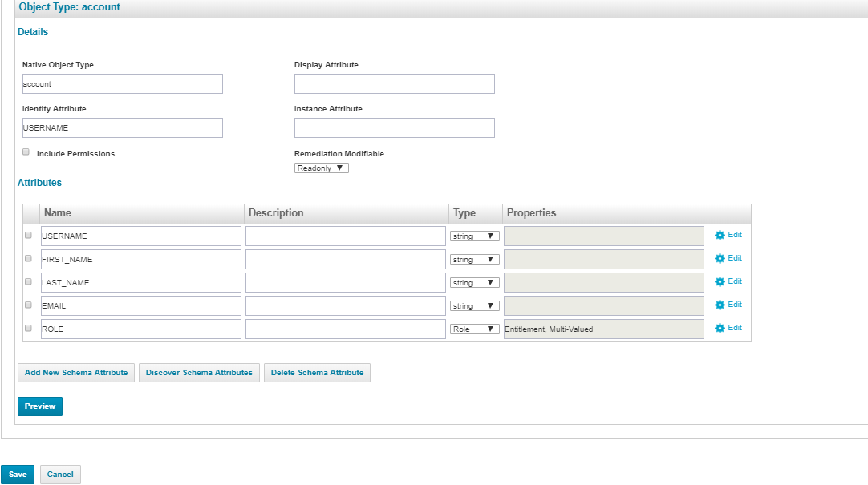Click the gear icon beside EMAIL row

point(720,305)
